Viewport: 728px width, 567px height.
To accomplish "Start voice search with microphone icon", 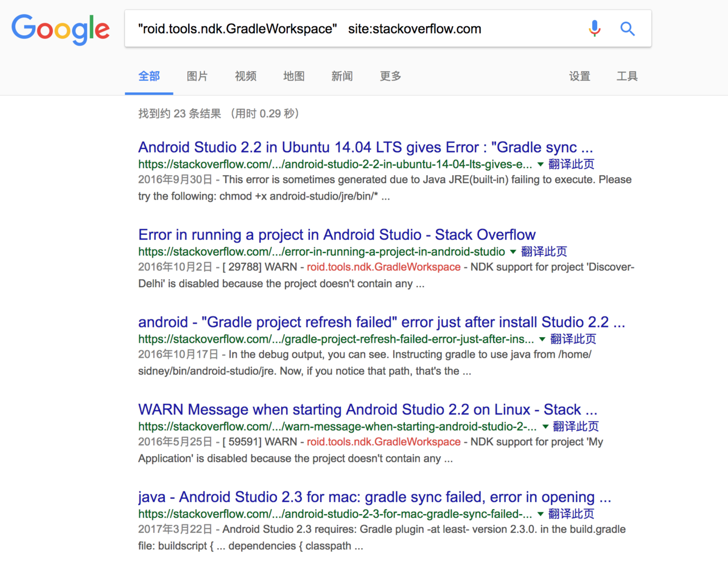I will (x=594, y=28).
